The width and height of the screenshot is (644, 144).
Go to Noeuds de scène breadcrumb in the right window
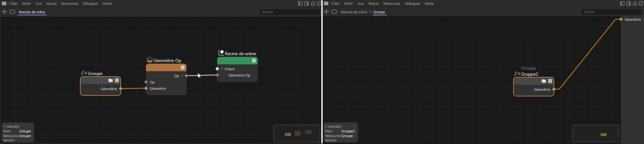pyautogui.click(x=354, y=12)
